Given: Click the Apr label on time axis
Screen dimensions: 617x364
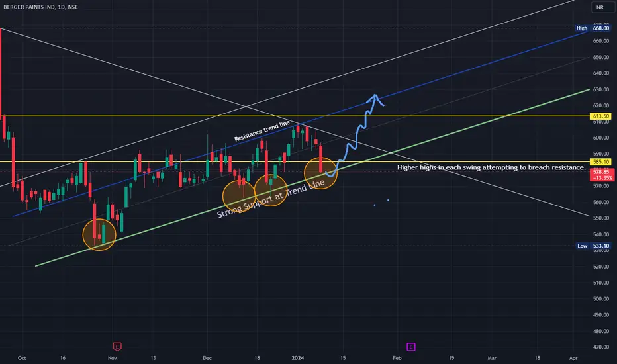Looking at the screenshot, I should 573,358.
